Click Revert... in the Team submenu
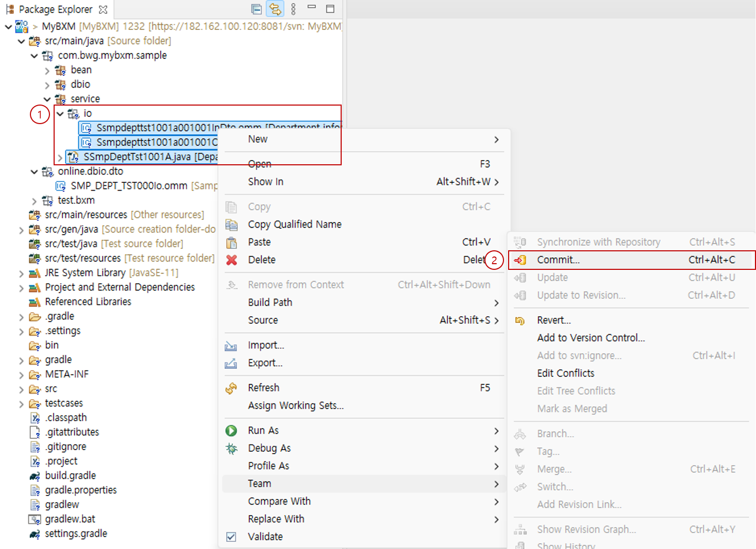756x549 pixels. (554, 320)
